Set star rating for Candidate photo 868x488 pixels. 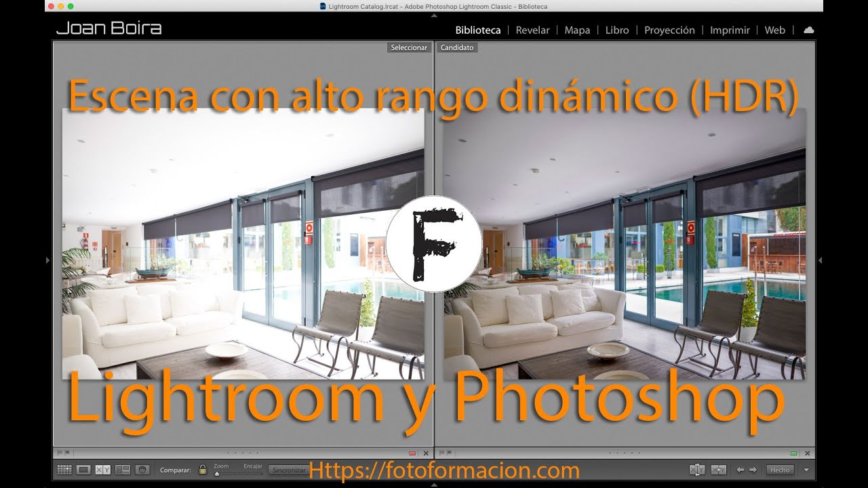click(x=625, y=453)
